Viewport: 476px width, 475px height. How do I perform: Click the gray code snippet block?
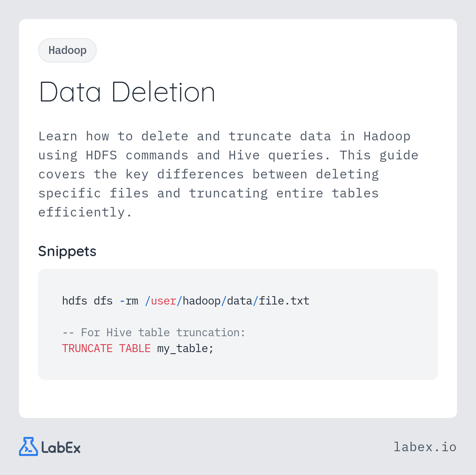238,324
